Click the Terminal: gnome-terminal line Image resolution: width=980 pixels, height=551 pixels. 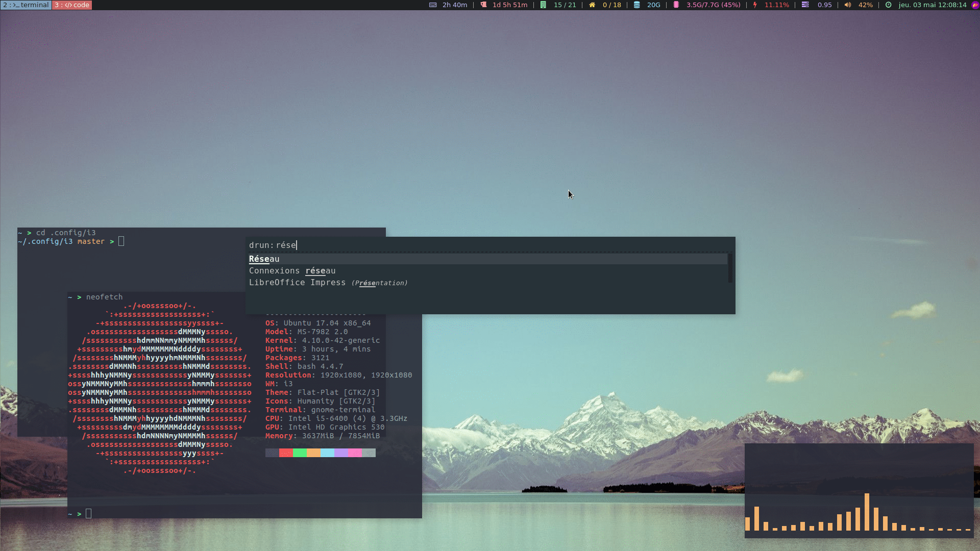(320, 410)
